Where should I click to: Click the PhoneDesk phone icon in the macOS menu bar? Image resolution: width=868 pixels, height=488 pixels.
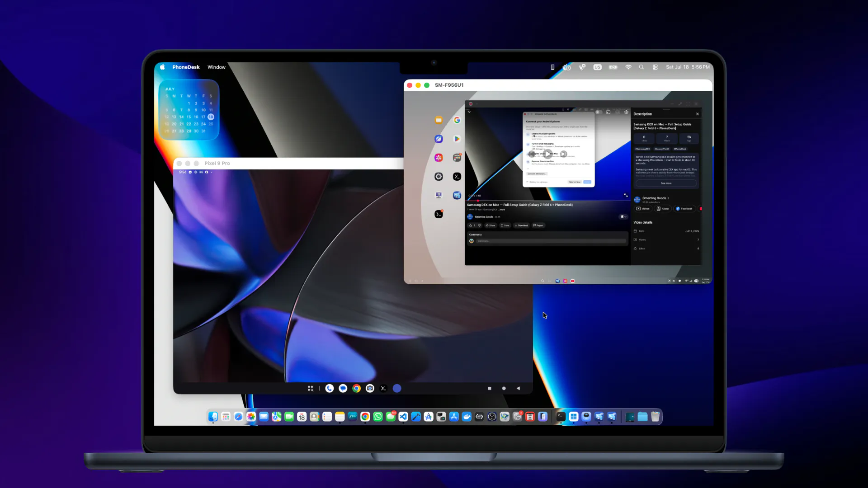552,67
